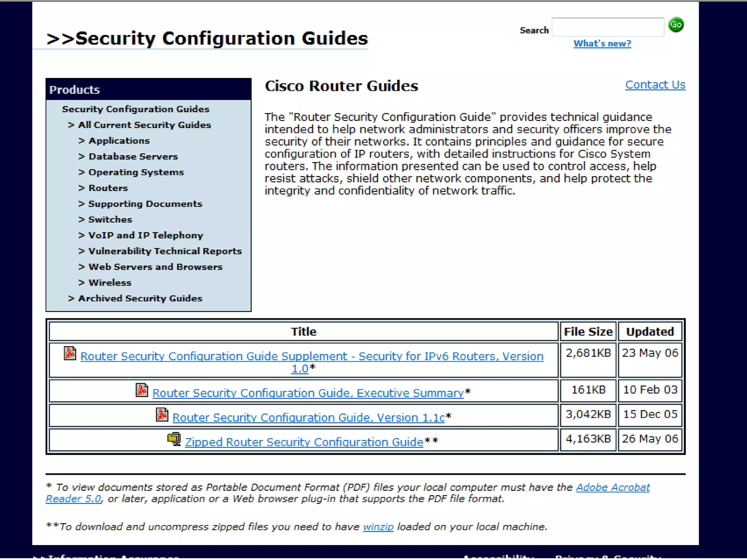The image size is (747, 560).
Task: Click zip file icon beside Zipped Router guide
Action: [174, 439]
